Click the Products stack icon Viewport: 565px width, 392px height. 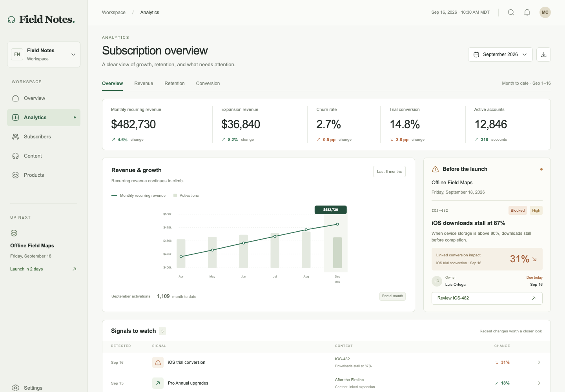click(15, 175)
